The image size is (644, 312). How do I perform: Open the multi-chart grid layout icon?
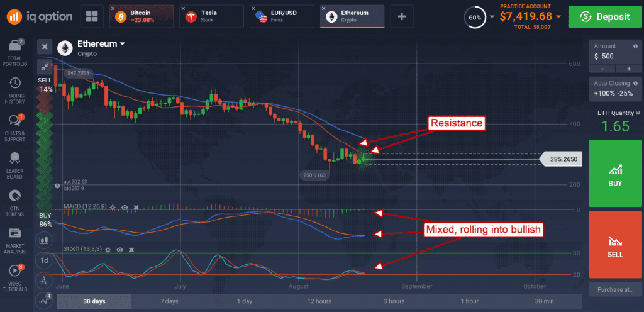coord(92,16)
